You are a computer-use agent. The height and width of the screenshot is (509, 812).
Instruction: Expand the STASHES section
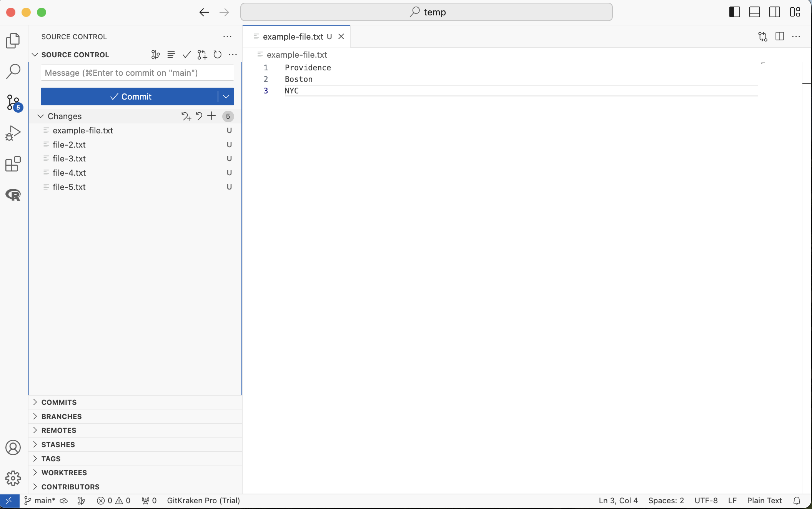[58, 444]
